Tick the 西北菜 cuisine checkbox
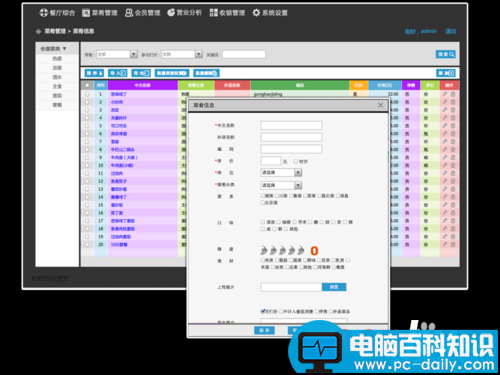The width and height of the screenshot is (500, 375). coord(320,196)
